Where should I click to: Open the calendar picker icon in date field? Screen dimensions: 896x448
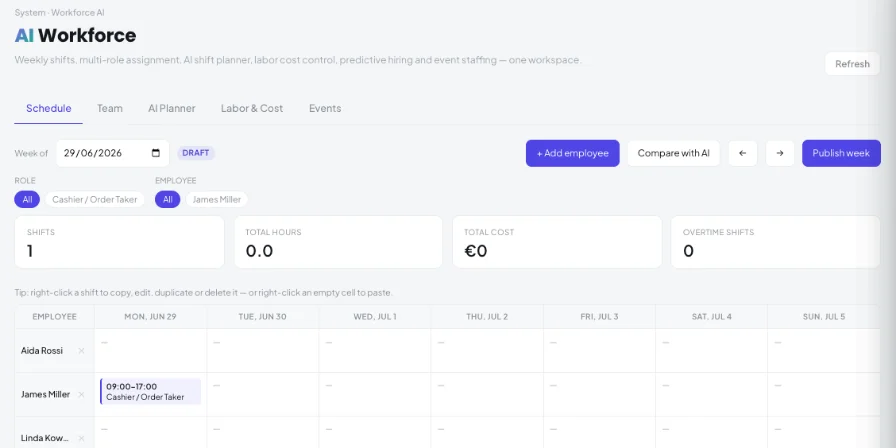coord(156,153)
